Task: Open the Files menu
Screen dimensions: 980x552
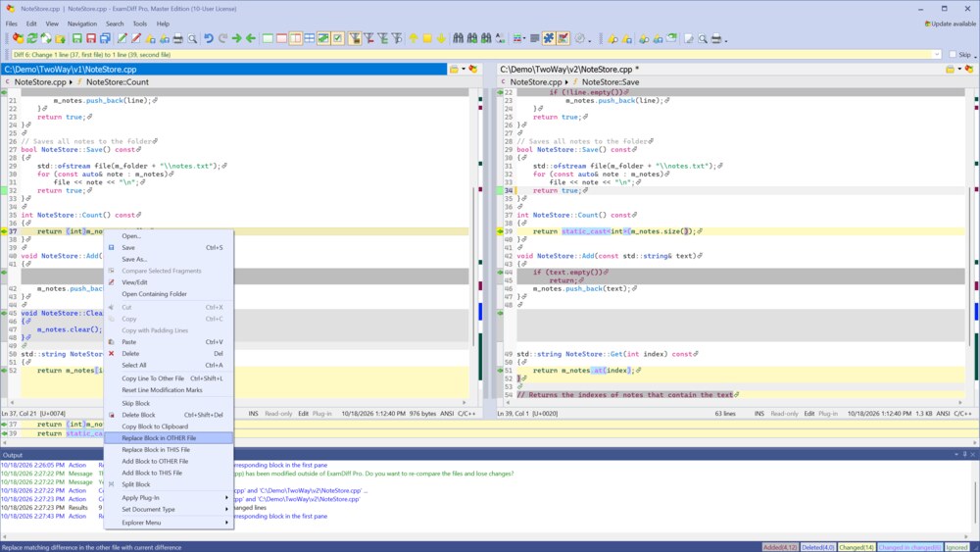Action: tap(11, 24)
